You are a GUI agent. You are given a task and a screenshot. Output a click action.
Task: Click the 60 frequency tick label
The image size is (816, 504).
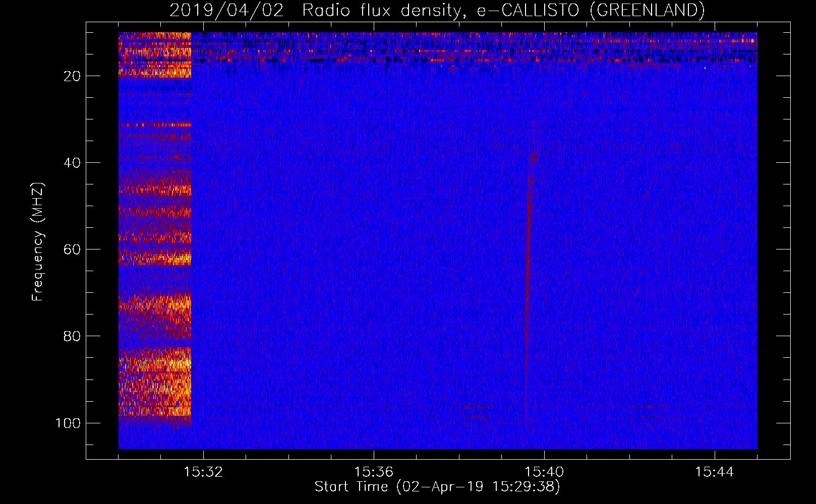tap(72, 249)
